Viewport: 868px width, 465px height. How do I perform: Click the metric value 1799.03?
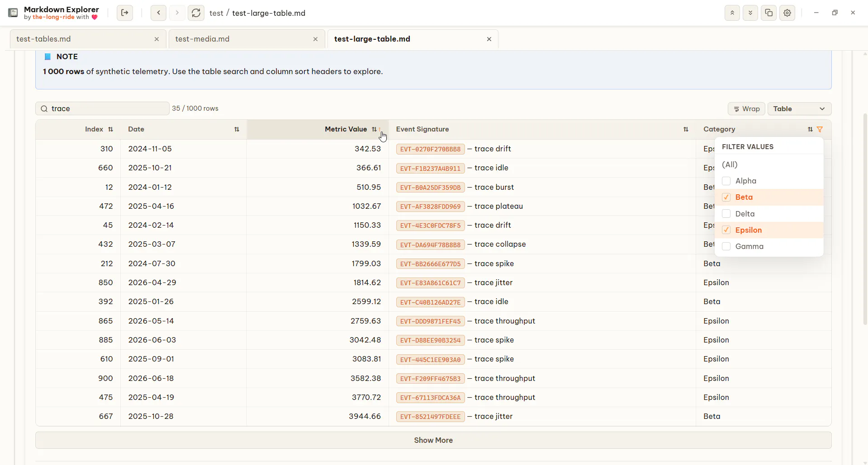coord(366,263)
